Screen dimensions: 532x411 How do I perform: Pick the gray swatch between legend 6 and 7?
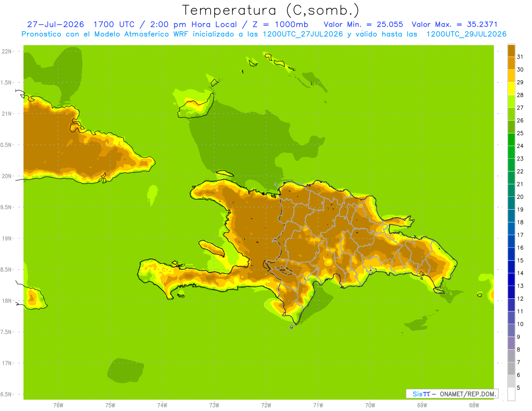(x=511, y=368)
